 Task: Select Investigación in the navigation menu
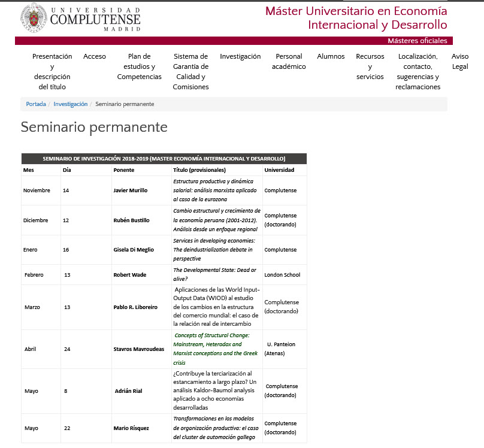[x=240, y=56]
